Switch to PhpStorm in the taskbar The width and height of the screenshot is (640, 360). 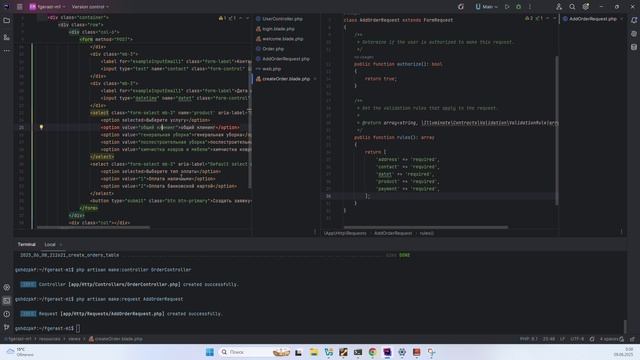tap(387, 352)
